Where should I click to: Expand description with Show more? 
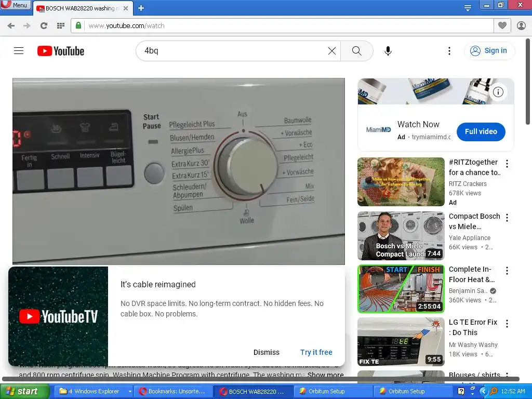click(x=325, y=375)
